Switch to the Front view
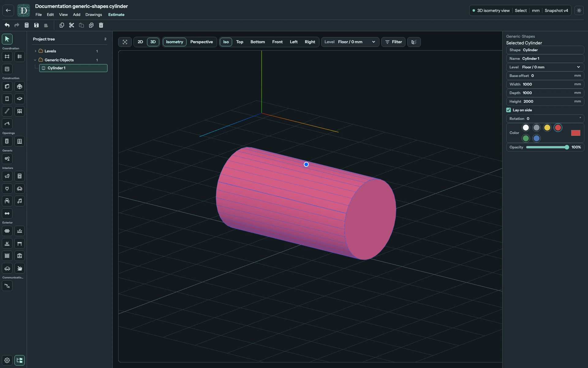 [277, 42]
